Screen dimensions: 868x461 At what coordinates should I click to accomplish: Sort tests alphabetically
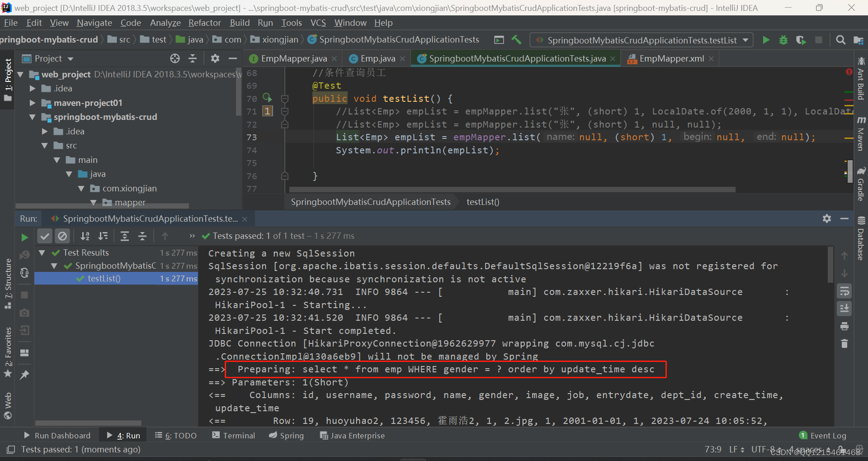(x=85, y=236)
